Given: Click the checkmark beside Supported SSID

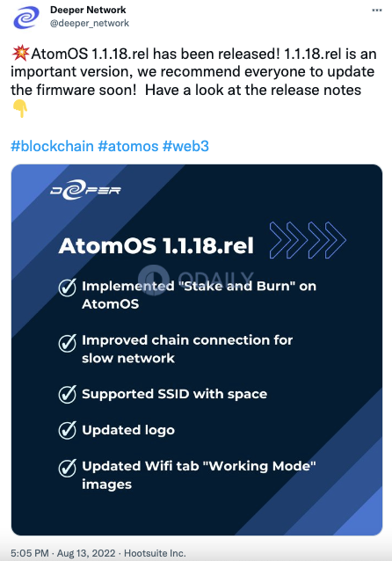Looking at the screenshot, I should [68, 394].
